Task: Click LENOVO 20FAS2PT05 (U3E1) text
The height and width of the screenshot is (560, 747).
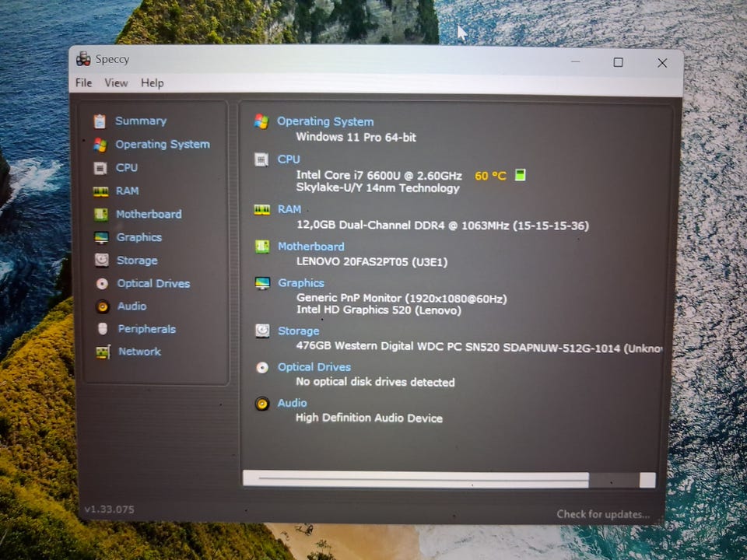Action: (x=372, y=261)
